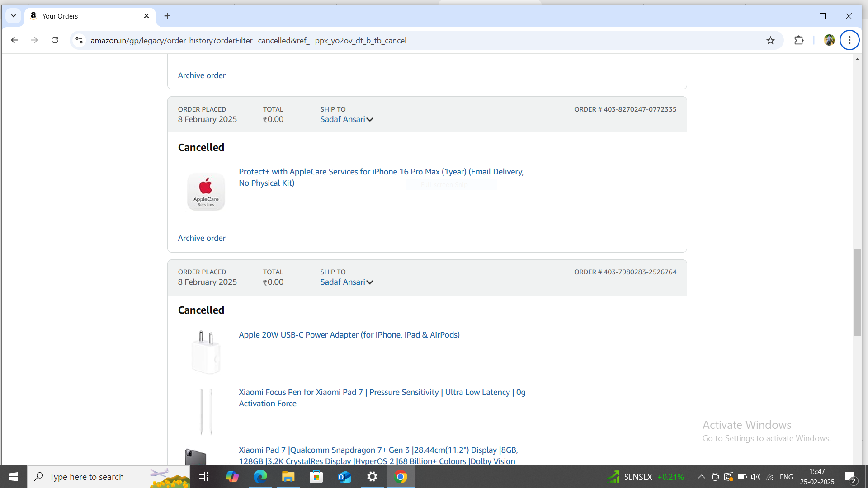Check the battery status icon
Screen dimensions: 868x488
click(742, 477)
